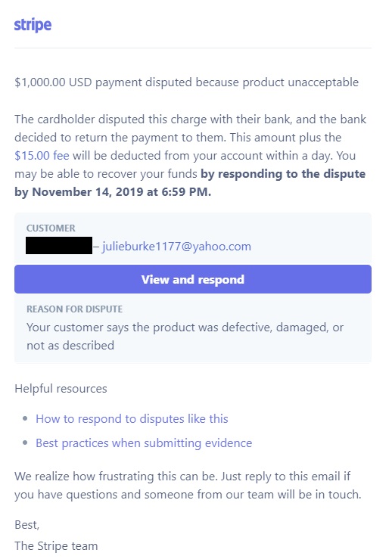Viewport: 392px width, 559px height.
Task: Click the bold by responding to the dispute text
Action: point(283,174)
